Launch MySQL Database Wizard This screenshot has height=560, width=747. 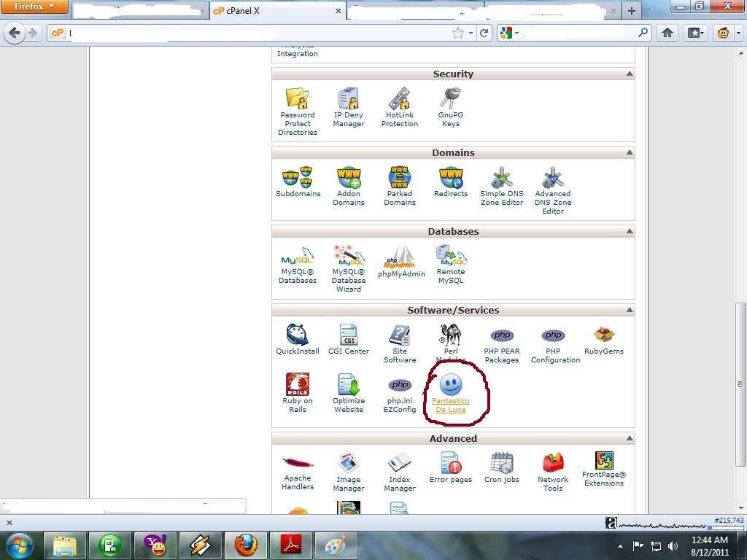pyautogui.click(x=348, y=269)
